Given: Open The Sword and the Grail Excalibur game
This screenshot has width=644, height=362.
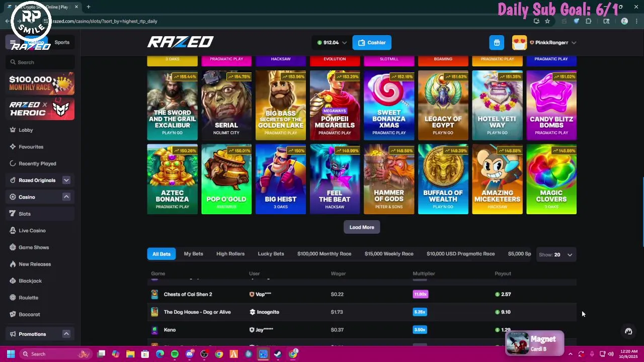Looking at the screenshot, I should click(x=172, y=106).
